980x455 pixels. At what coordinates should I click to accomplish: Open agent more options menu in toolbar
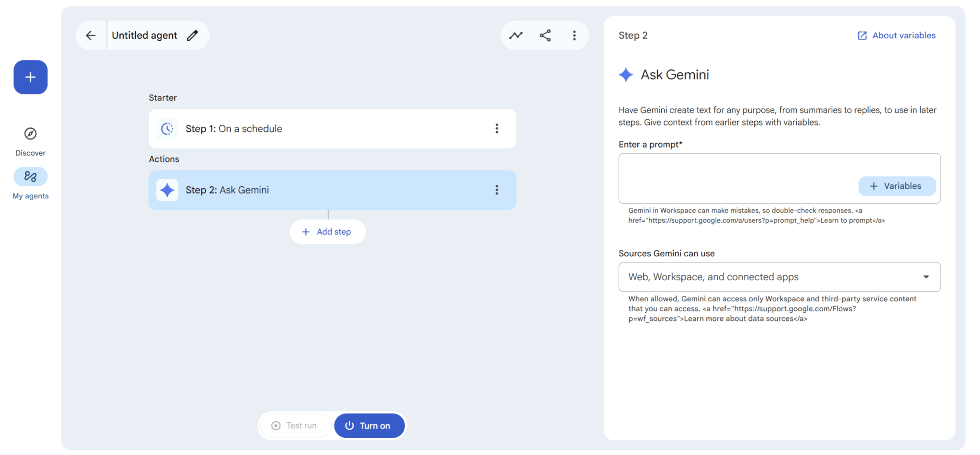(574, 35)
